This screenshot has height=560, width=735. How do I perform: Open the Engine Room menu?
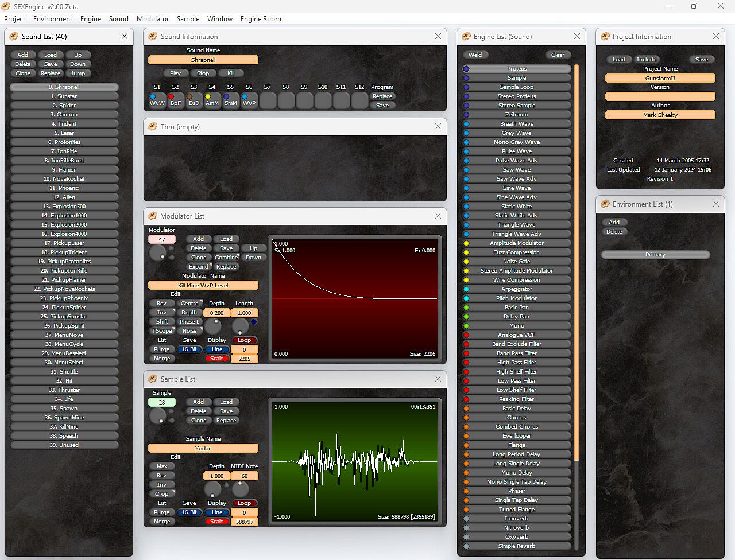pos(261,19)
